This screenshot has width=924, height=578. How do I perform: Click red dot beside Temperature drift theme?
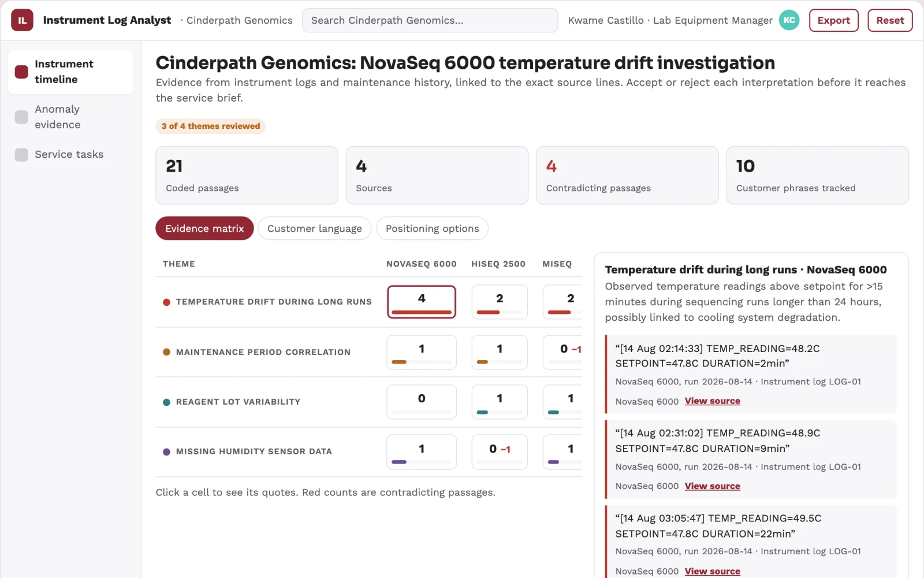pos(166,302)
